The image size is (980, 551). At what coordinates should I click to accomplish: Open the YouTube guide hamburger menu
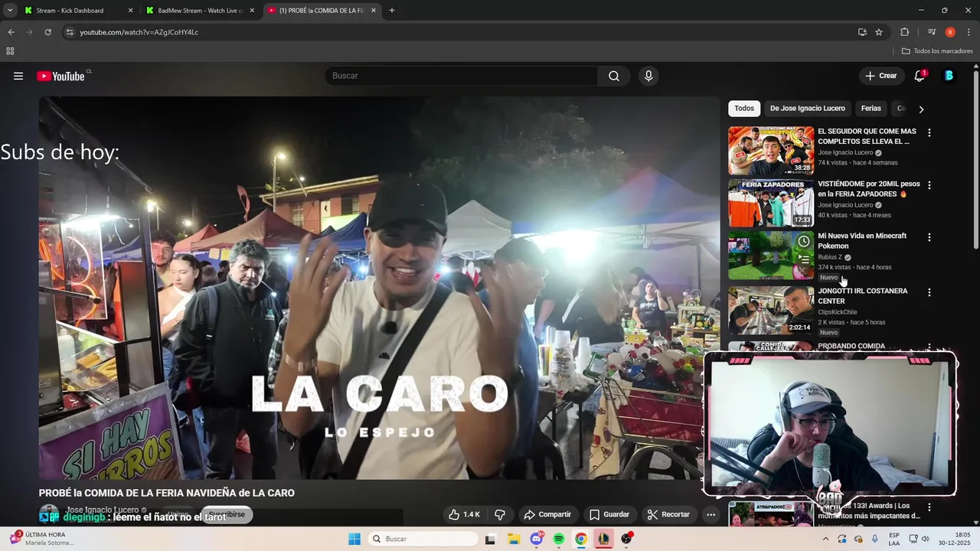coord(18,76)
